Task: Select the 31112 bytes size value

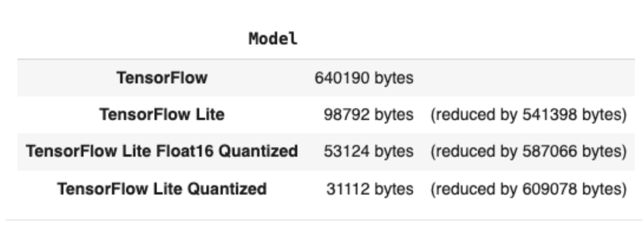Action: (x=370, y=189)
